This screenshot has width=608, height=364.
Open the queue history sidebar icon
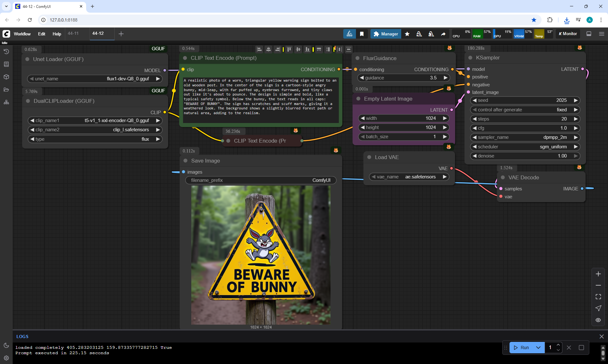6,52
